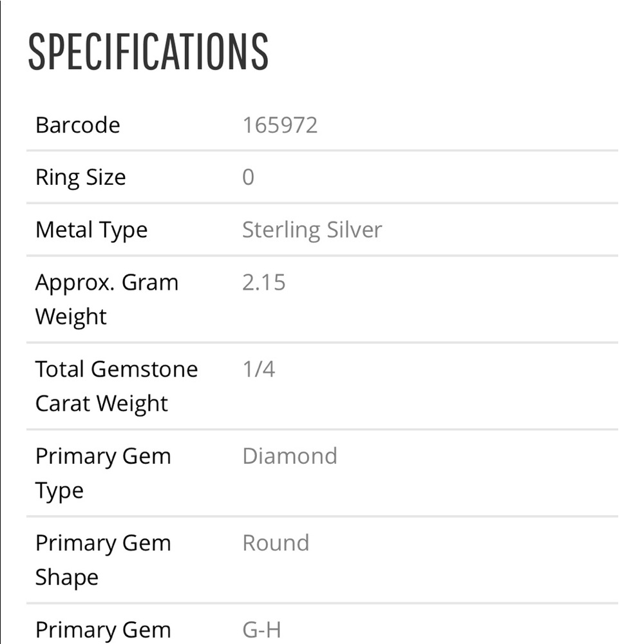Click the divider line above Primary Gem Shape
The image size is (644, 644).
pyautogui.click(x=322, y=516)
